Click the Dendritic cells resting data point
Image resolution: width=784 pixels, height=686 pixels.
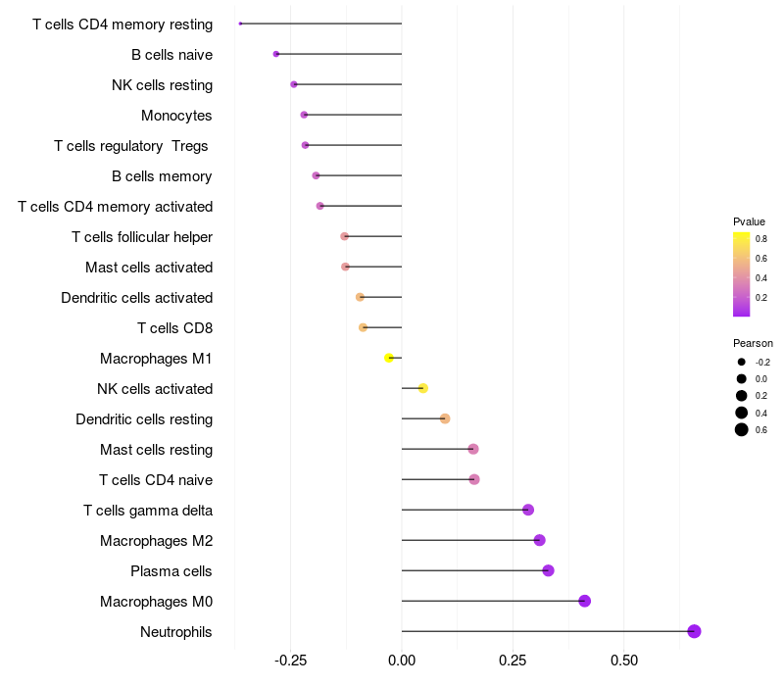445,418
